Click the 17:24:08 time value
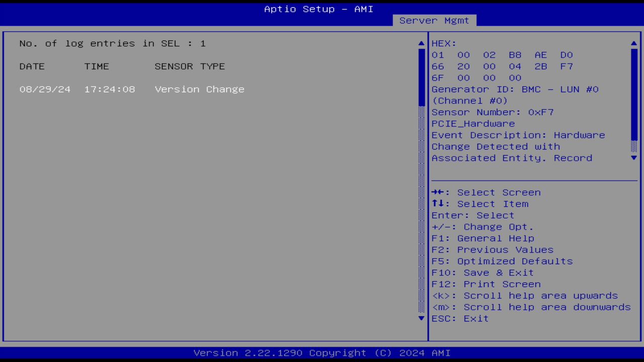Screen dimensions: 644x362 coord(110,89)
